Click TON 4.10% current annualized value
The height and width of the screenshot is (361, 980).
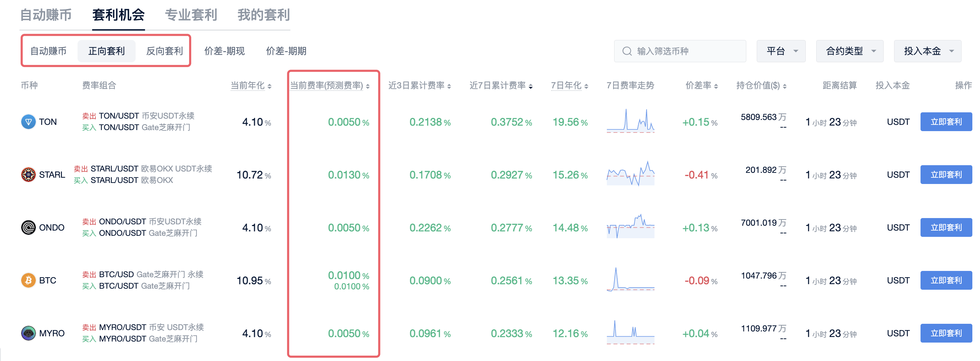[257, 122]
